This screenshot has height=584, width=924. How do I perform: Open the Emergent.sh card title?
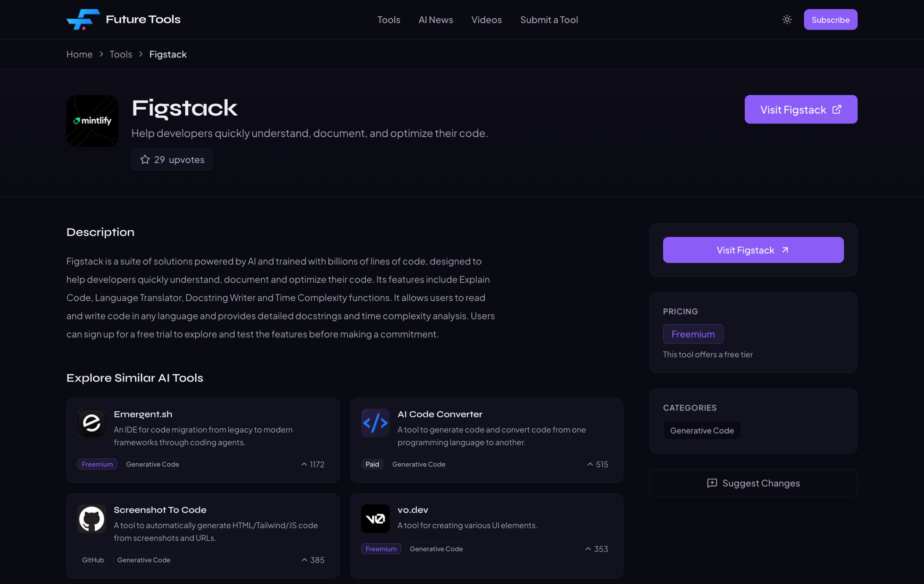143,414
